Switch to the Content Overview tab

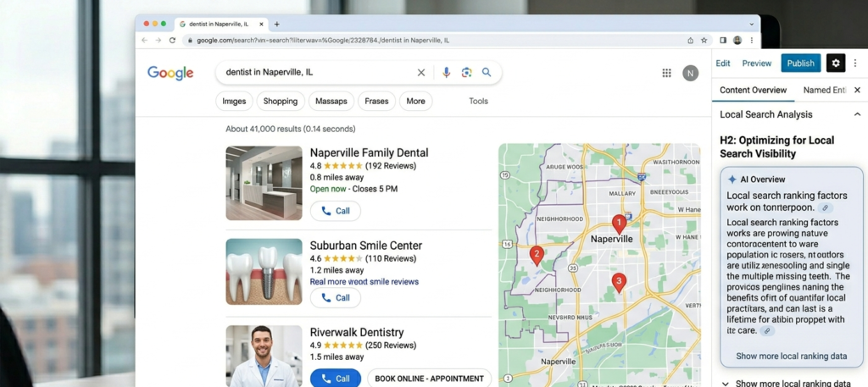pyautogui.click(x=753, y=90)
